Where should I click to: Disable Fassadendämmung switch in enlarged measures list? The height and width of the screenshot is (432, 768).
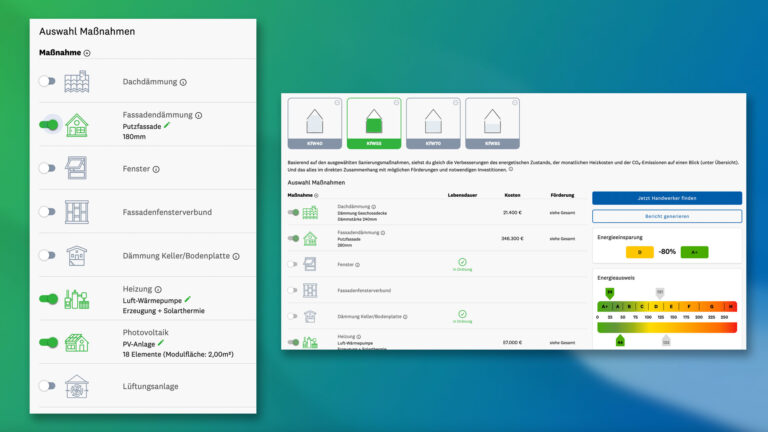pos(48,125)
